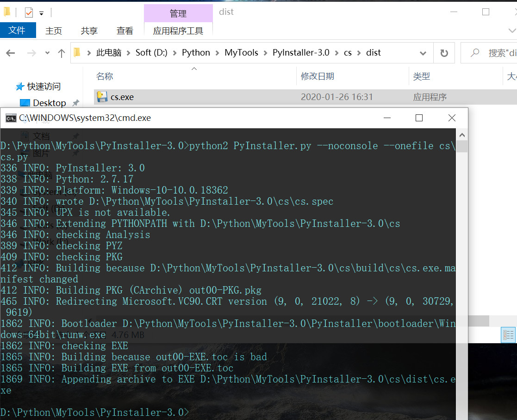517x420 pixels.
Task: Switch to details view icon in Explorer
Action: coord(508,335)
